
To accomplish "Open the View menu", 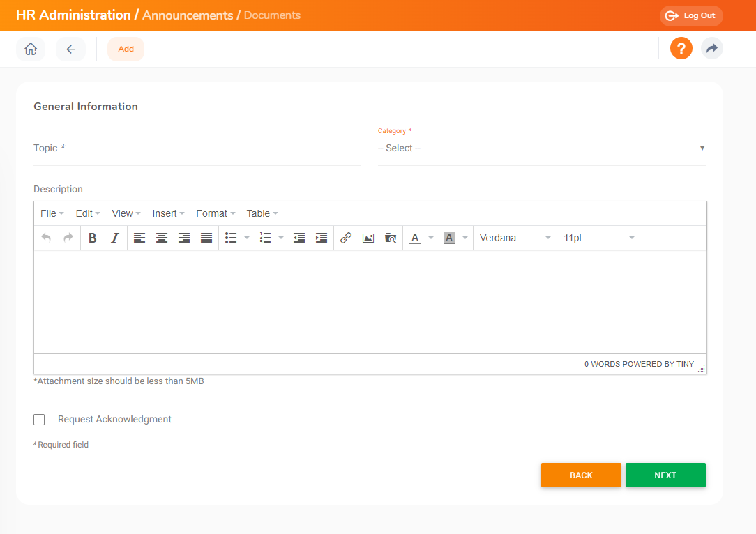I will pos(126,213).
